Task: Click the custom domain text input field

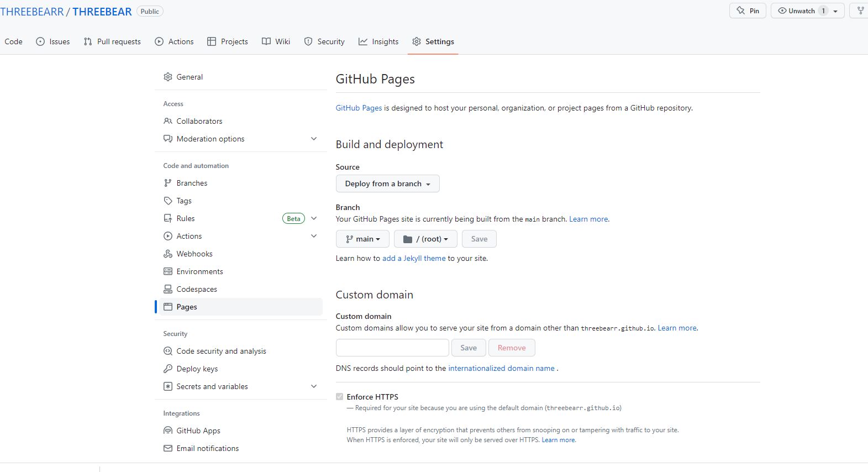Action: coord(392,348)
